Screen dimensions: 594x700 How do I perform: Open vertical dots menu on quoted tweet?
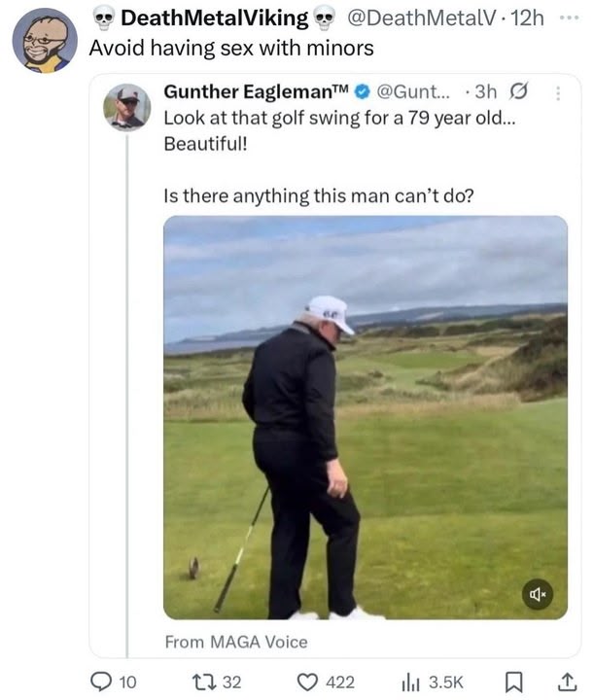tap(558, 94)
